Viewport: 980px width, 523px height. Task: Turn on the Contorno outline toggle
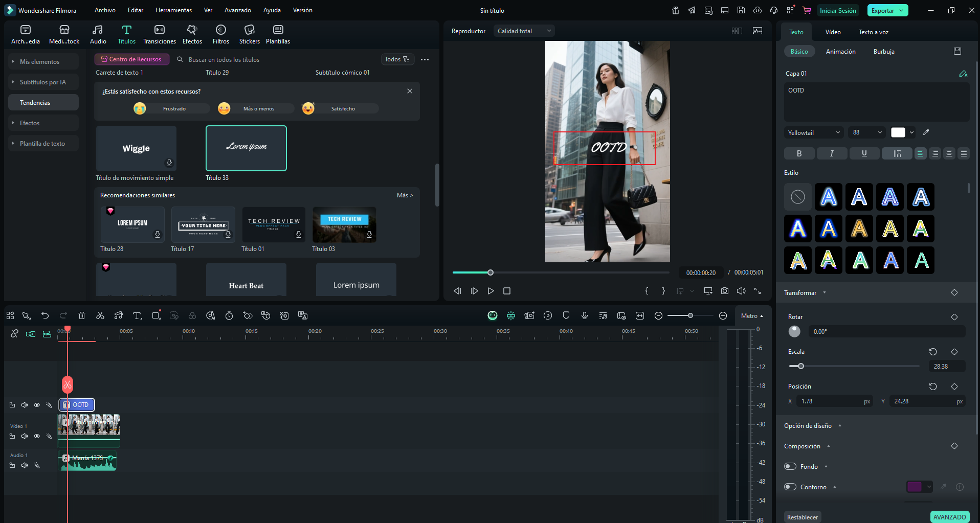pos(790,487)
